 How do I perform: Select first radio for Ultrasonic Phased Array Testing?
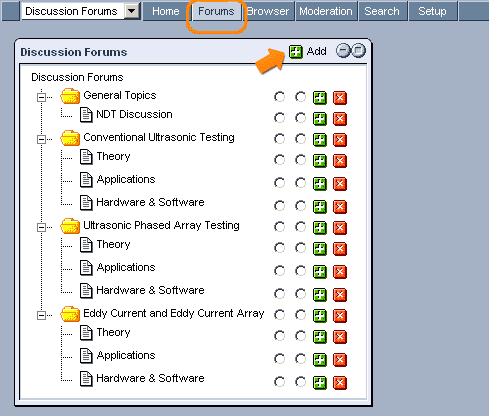click(279, 227)
